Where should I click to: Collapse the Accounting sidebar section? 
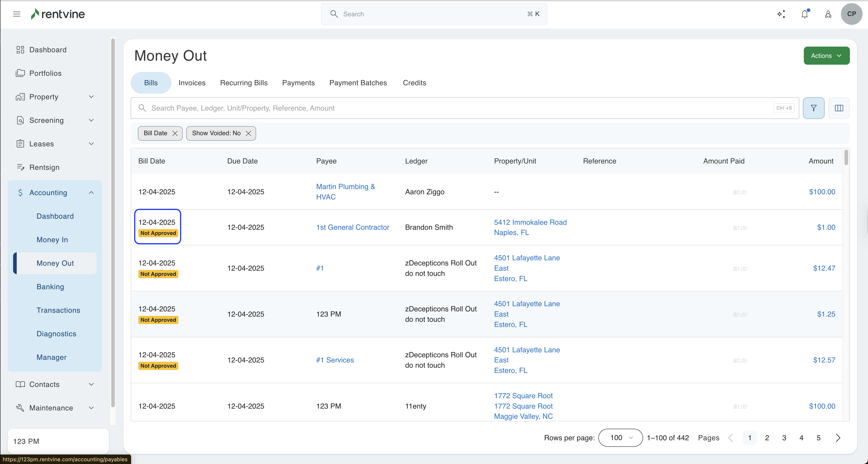point(91,193)
